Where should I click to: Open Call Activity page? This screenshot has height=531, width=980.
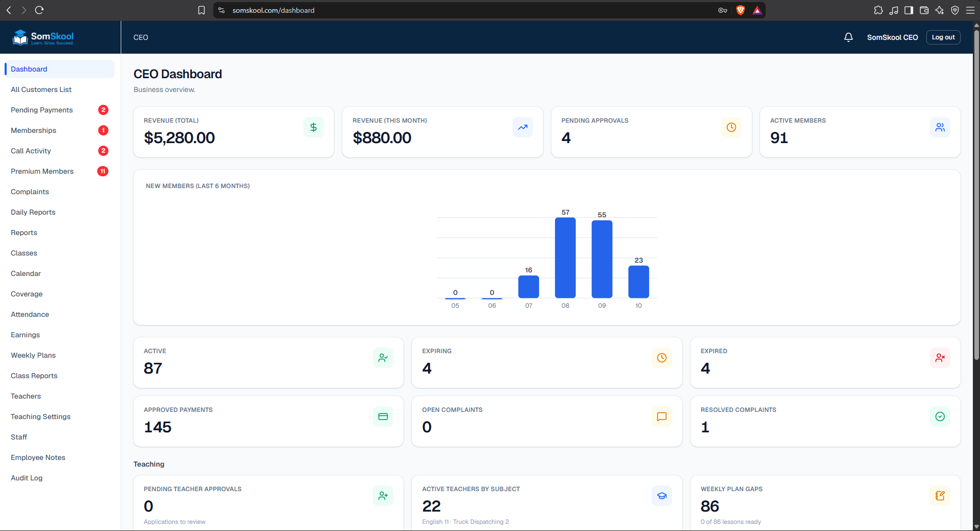[59, 151]
